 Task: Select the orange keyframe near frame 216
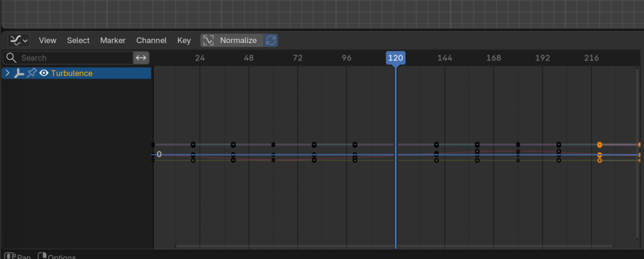tap(599, 145)
